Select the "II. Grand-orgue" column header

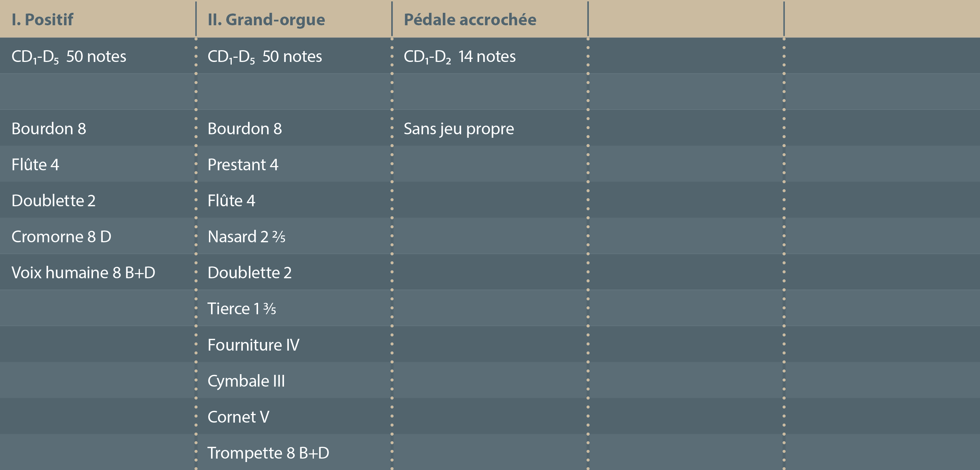tap(266, 20)
